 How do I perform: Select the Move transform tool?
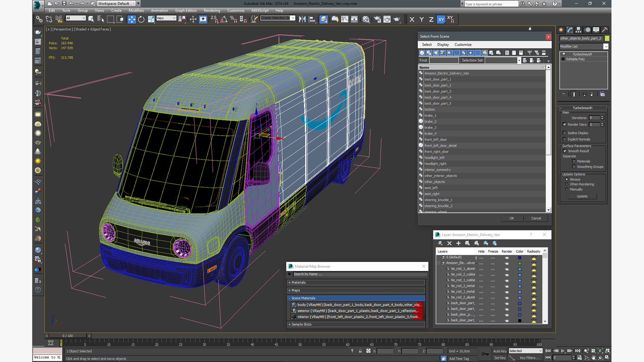pyautogui.click(x=131, y=19)
